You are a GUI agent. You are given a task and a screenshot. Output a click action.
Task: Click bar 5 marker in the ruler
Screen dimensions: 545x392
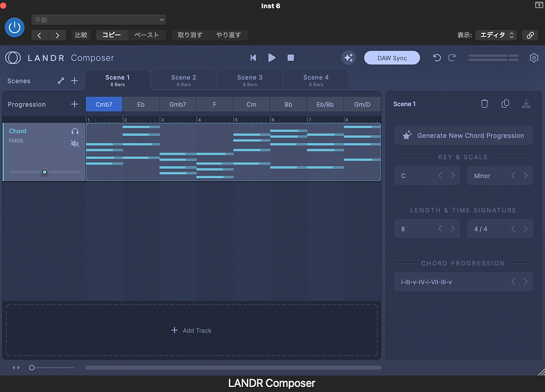[x=236, y=120]
